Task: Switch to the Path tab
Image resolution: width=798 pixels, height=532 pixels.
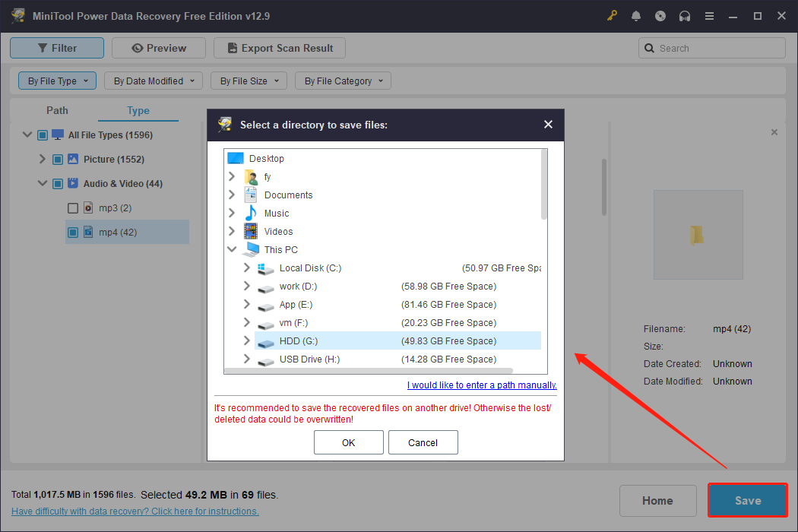Action: tap(57, 110)
